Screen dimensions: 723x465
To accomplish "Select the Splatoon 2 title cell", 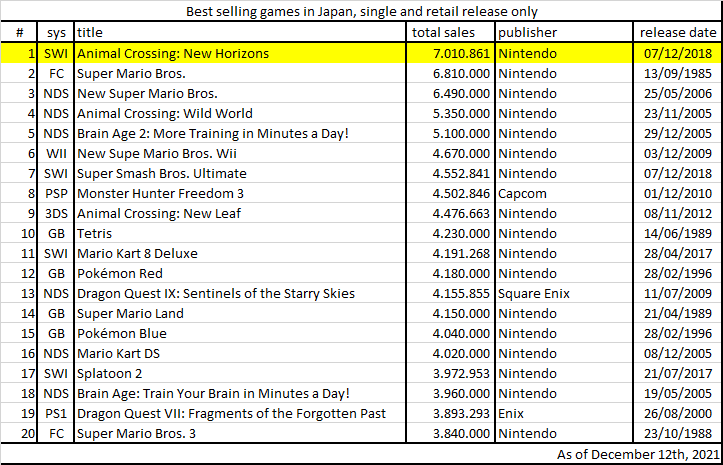I will (239, 374).
